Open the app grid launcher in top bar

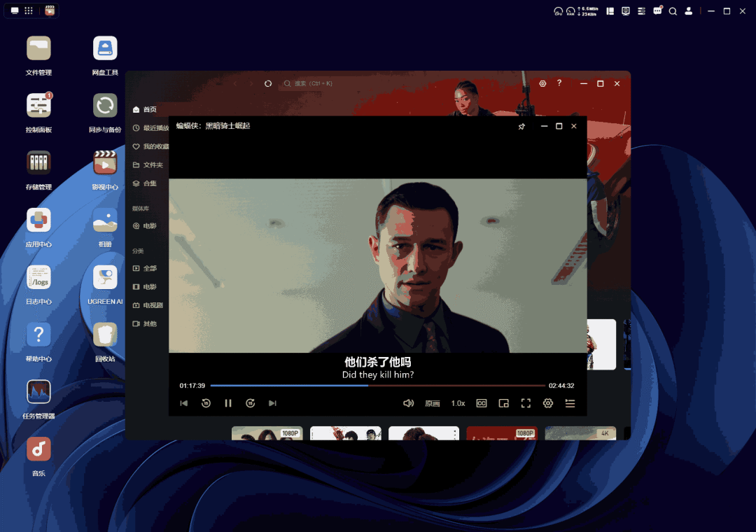click(29, 10)
